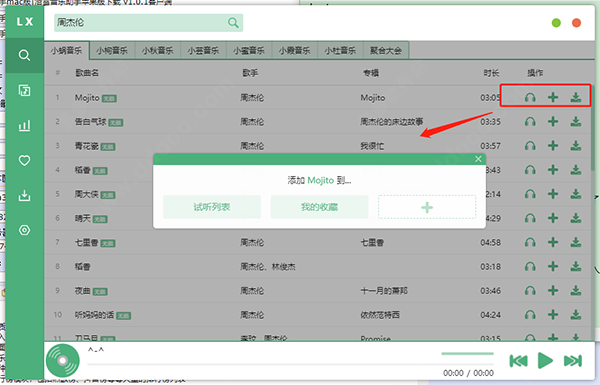This screenshot has width=600, height=385.
Task: Download the row 4 稻香 track
Action: click(576, 170)
